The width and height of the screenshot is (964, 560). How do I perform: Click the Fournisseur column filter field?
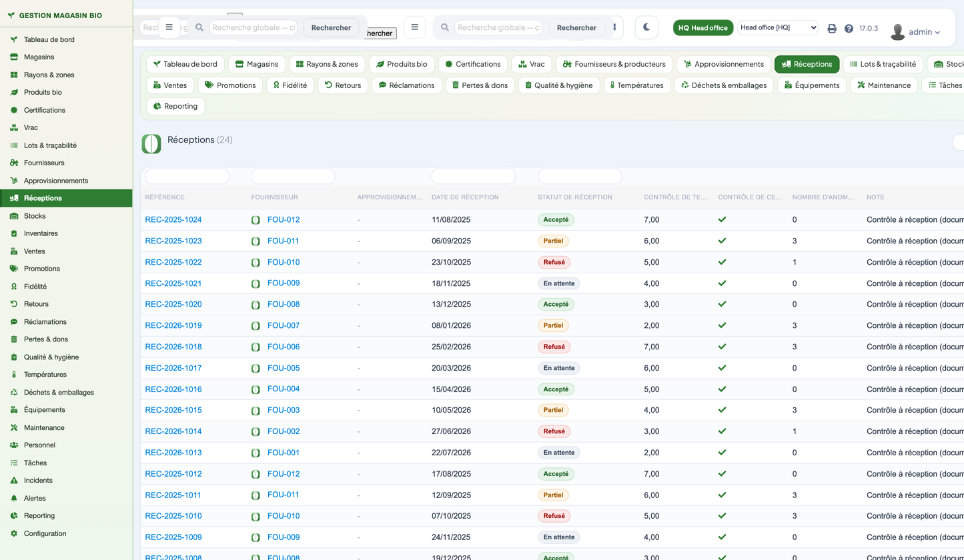[293, 177]
